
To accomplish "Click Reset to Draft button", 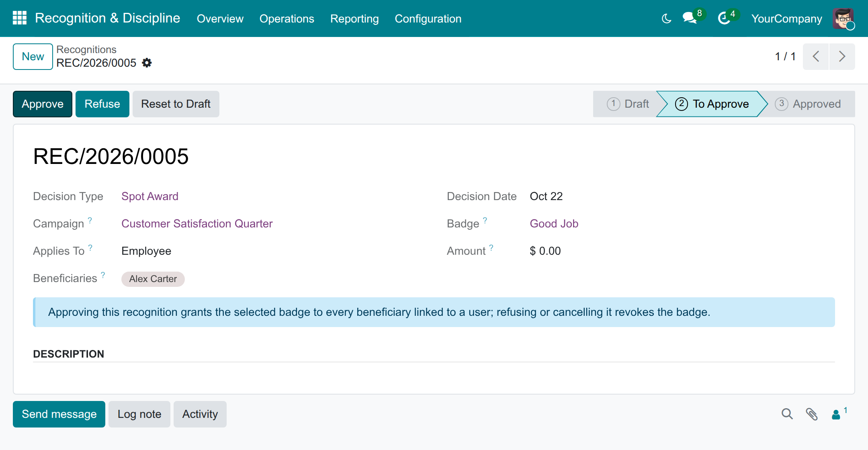I will (176, 104).
